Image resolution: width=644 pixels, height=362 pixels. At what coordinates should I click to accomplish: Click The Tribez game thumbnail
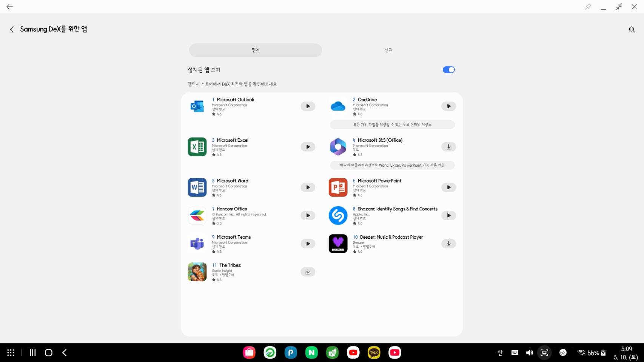(197, 272)
